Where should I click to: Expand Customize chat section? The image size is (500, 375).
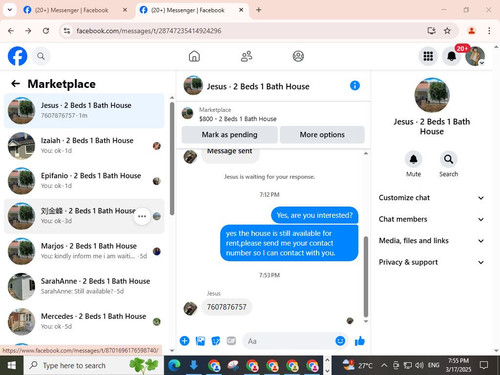tap(431, 198)
